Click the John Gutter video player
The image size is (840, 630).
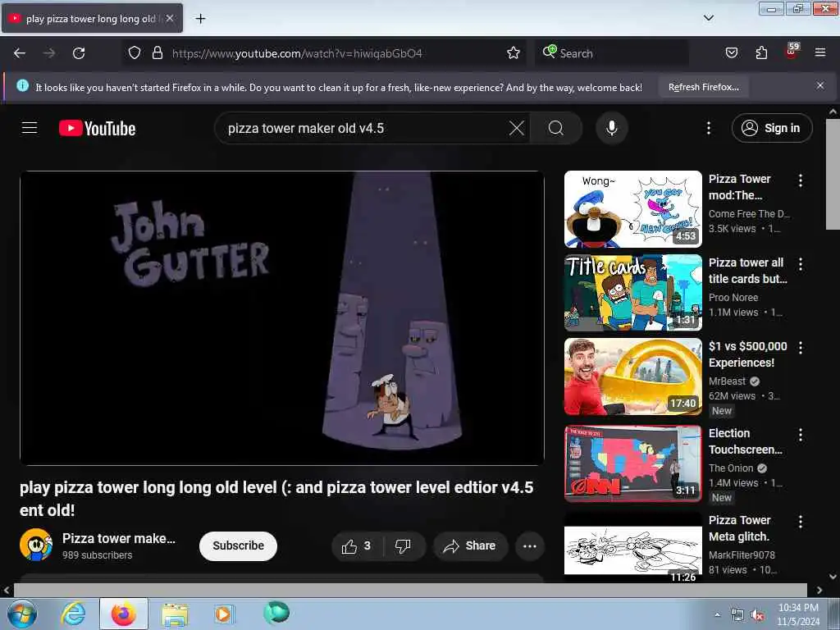pyautogui.click(x=282, y=318)
